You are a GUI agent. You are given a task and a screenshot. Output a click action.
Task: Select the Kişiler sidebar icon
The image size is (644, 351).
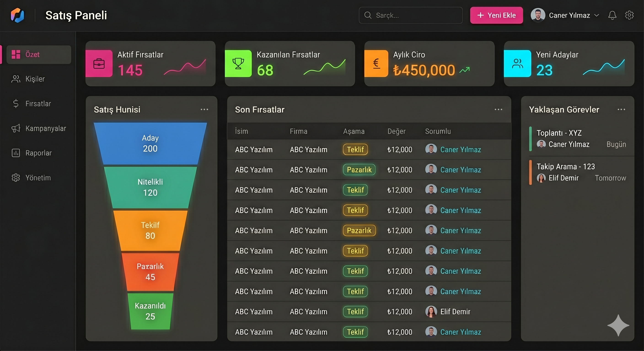pyautogui.click(x=16, y=79)
